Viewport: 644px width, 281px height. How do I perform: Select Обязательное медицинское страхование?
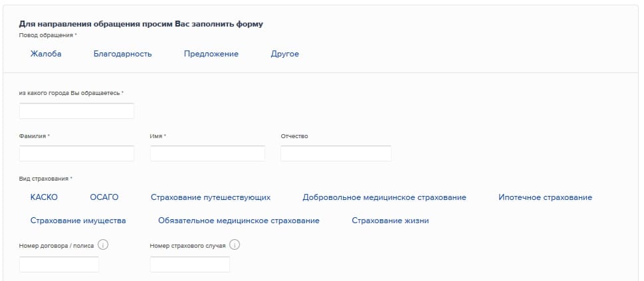(x=239, y=221)
